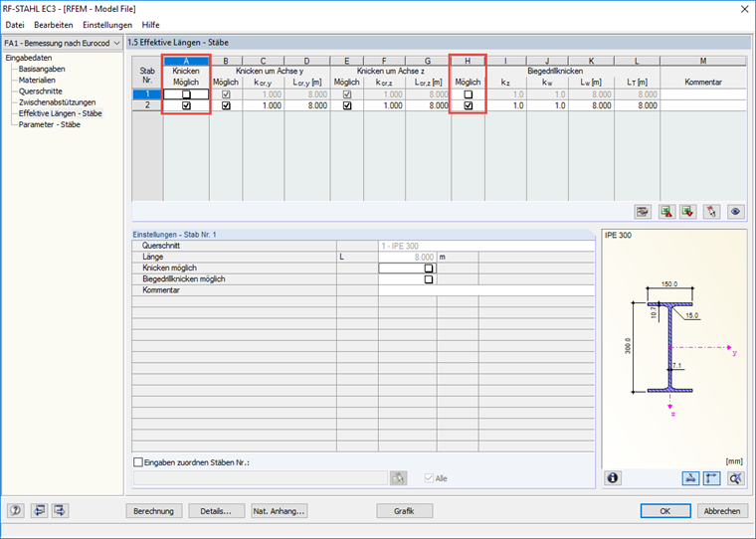Image resolution: width=756 pixels, height=539 pixels.
Task: Pick member graphically in model icon
Action: (x=711, y=212)
